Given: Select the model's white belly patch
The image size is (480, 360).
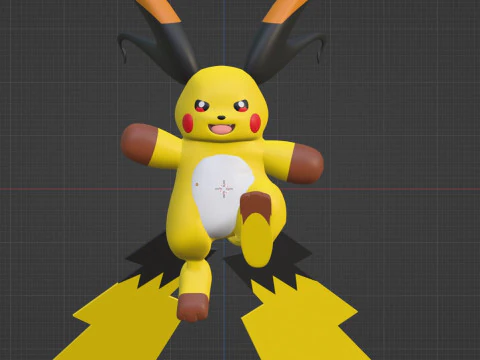Looking at the screenshot, I should point(223,196).
